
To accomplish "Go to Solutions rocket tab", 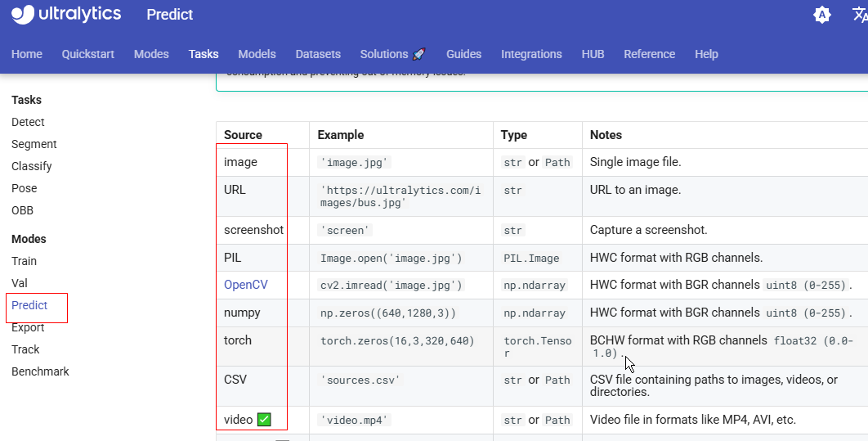I will [393, 54].
